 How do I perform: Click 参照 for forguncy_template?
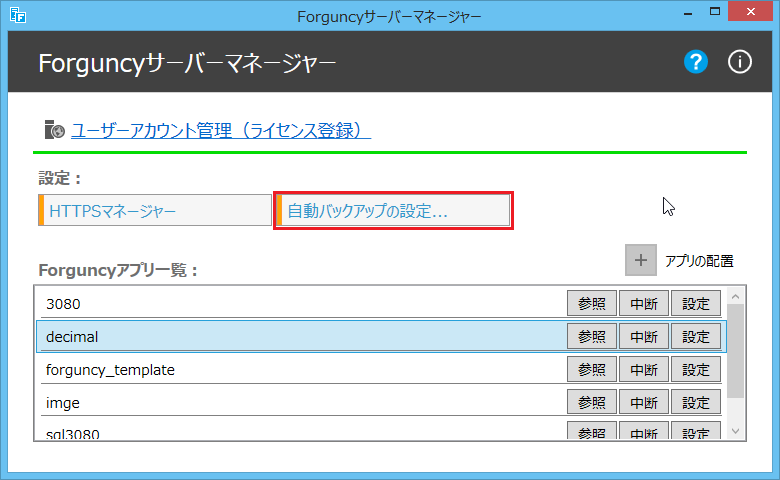592,370
